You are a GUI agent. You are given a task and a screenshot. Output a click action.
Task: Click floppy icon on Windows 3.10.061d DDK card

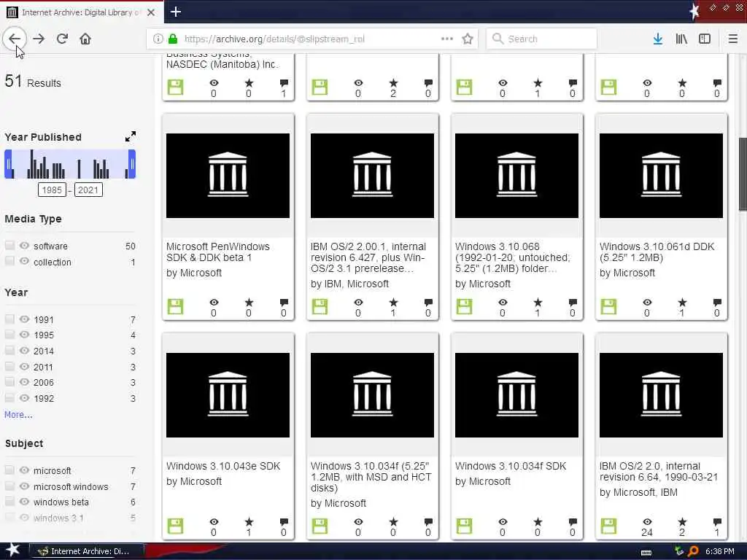point(608,307)
